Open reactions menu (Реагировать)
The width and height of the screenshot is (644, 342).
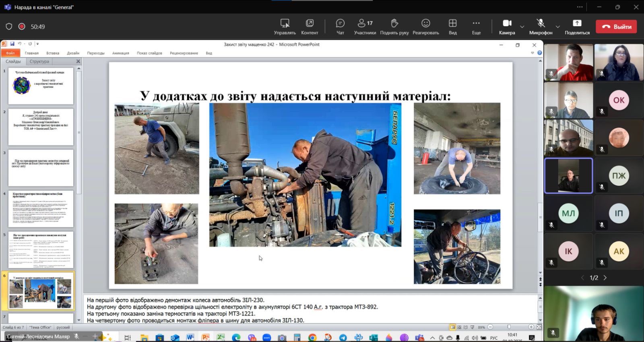click(x=425, y=27)
